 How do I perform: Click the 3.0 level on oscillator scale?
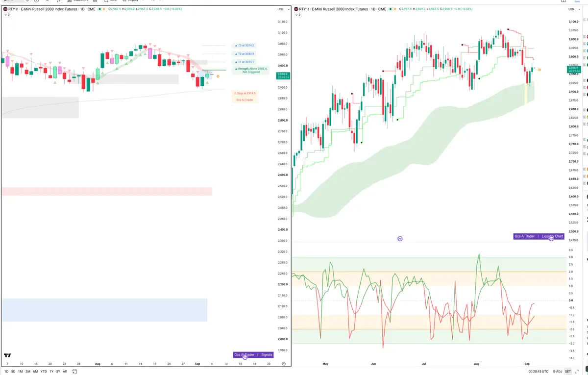571,257
